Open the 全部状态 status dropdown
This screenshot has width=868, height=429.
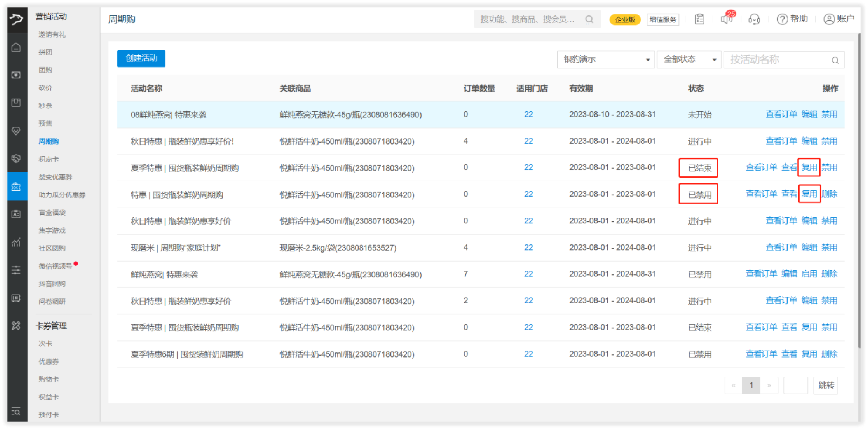pos(688,59)
